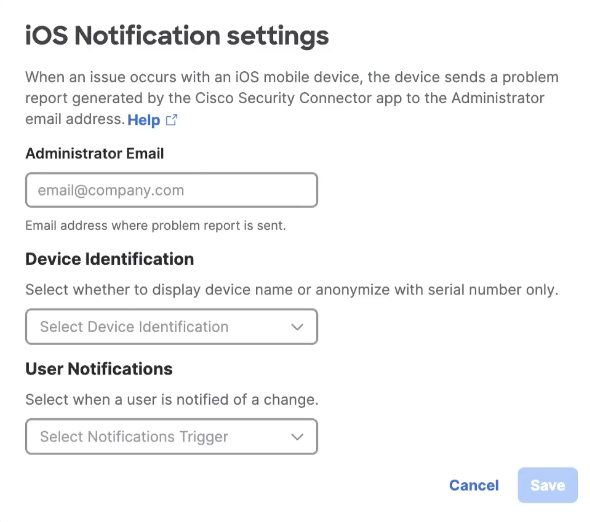Save the iOS notification settings
Screen dimensions: 590x522
[548, 485]
